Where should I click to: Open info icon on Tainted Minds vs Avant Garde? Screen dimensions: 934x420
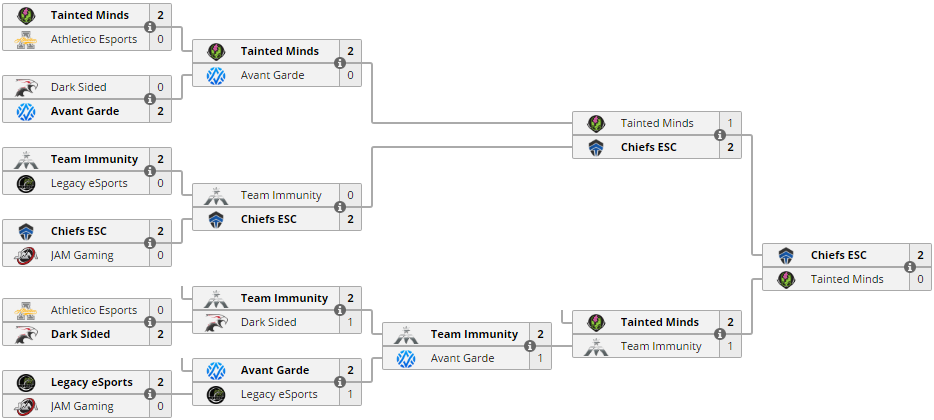tap(340, 63)
